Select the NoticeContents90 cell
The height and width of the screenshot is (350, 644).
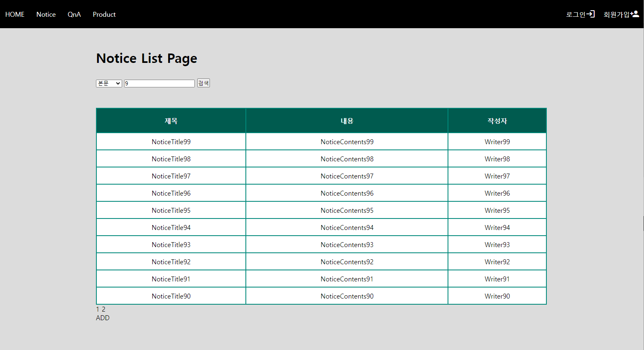click(x=347, y=296)
